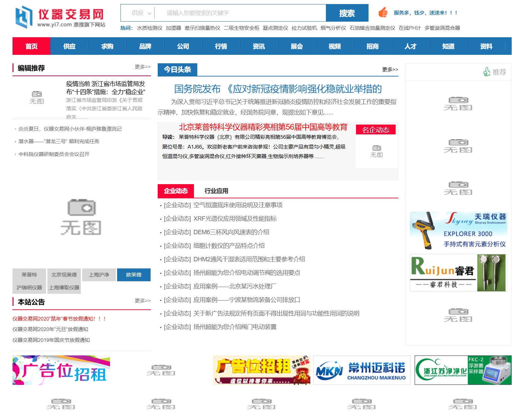Click 更多>> next to 本站公告
This screenshot has height=416, width=532.
click(142, 301)
